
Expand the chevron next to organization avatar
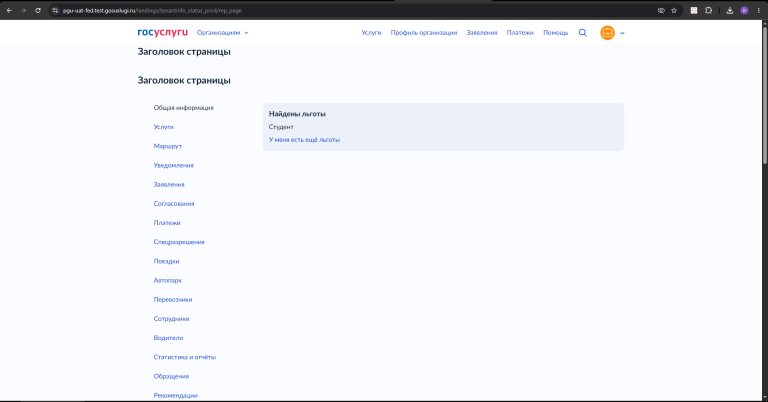point(622,33)
